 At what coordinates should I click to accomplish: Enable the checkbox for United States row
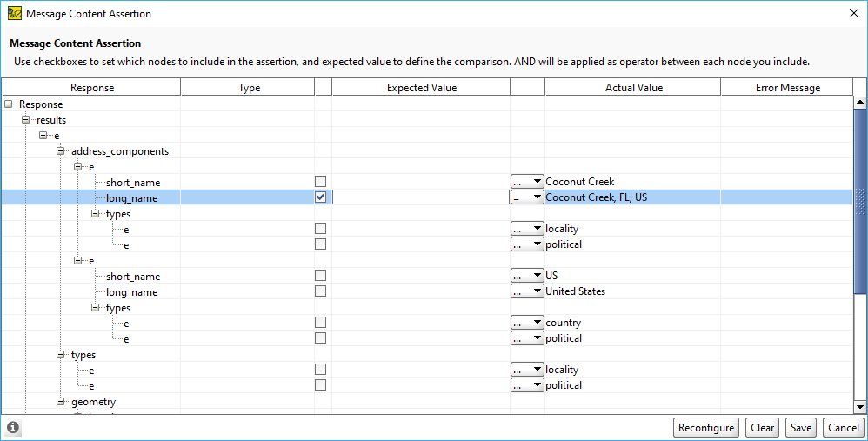tap(322, 291)
